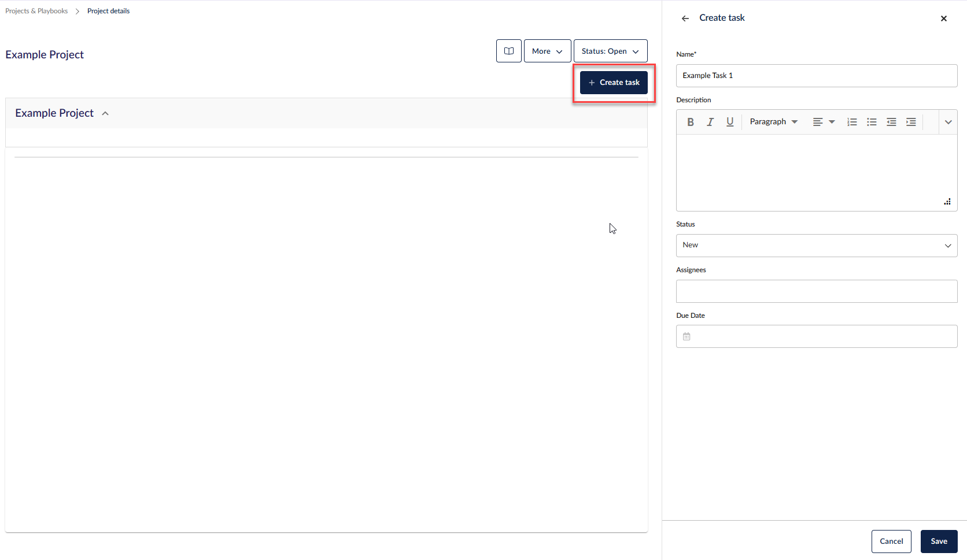Expand the Status dropdown showing New

pyautogui.click(x=816, y=246)
